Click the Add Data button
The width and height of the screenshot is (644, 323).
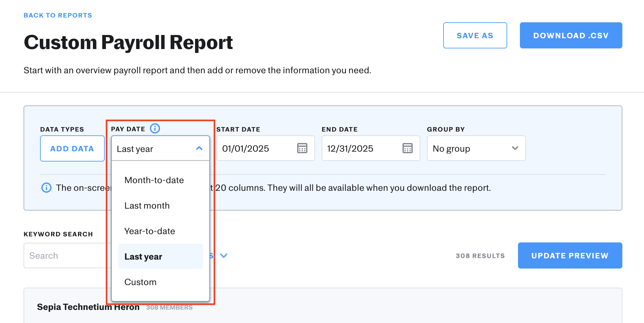pyautogui.click(x=72, y=148)
